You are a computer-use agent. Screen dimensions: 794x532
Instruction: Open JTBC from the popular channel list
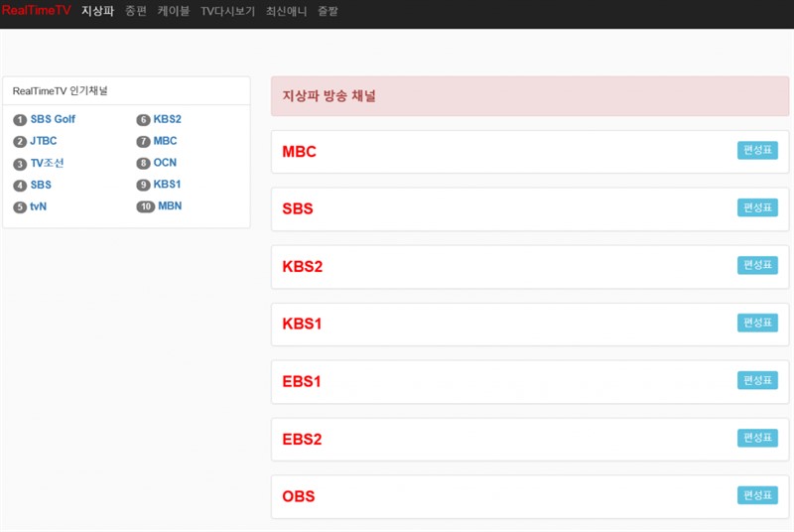tap(44, 141)
